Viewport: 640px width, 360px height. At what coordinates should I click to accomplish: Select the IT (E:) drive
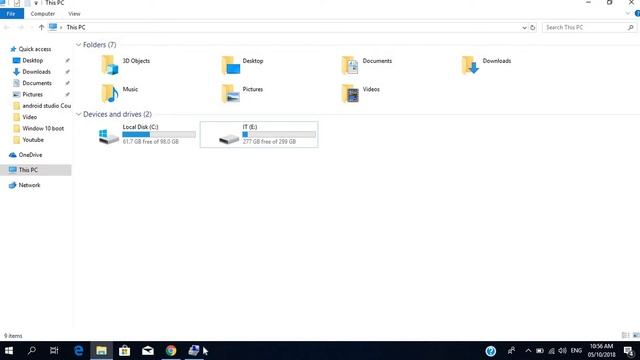(x=259, y=134)
